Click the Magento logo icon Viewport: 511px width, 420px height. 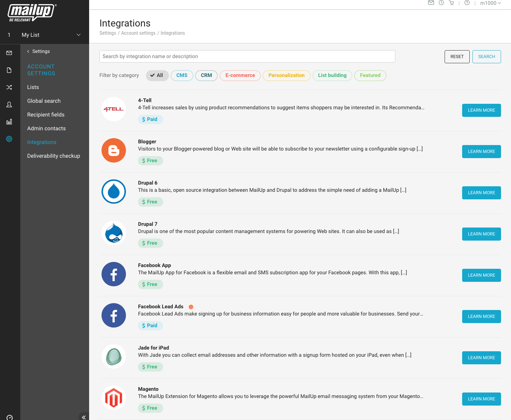(x=114, y=398)
